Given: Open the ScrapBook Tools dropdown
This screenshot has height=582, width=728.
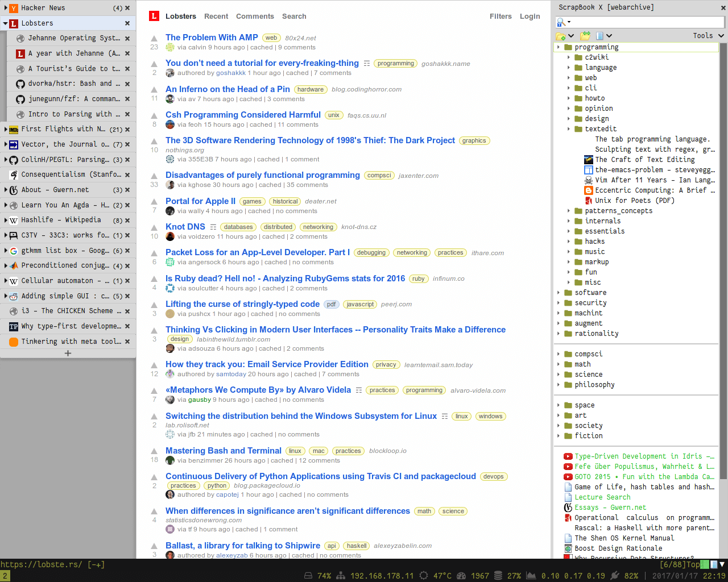Looking at the screenshot, I should click(x=708, y=36).
